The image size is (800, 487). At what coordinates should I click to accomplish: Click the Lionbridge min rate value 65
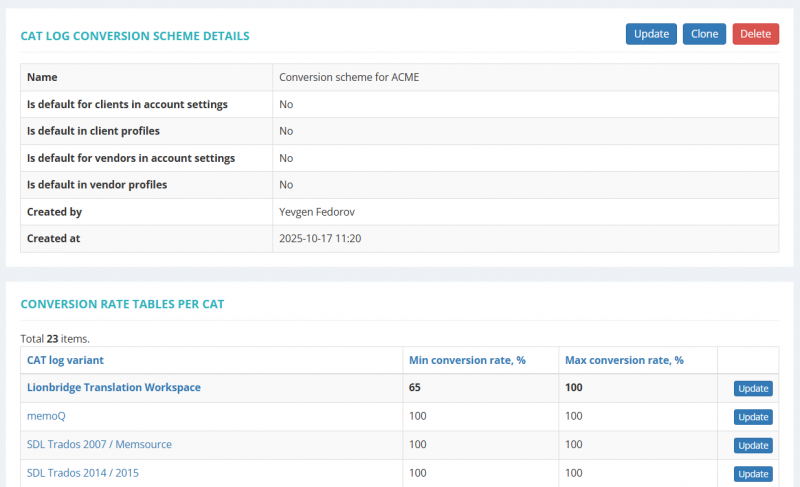click(x=416, y=388)
